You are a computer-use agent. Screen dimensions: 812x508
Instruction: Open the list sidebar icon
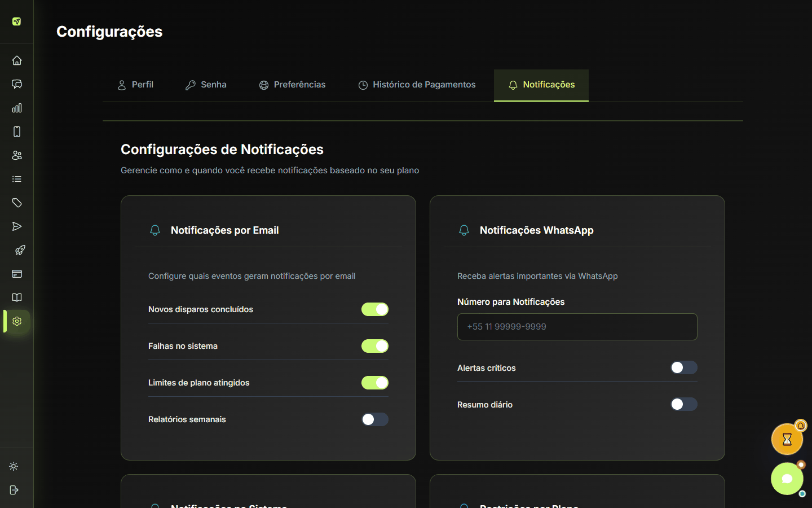point(17,179)
